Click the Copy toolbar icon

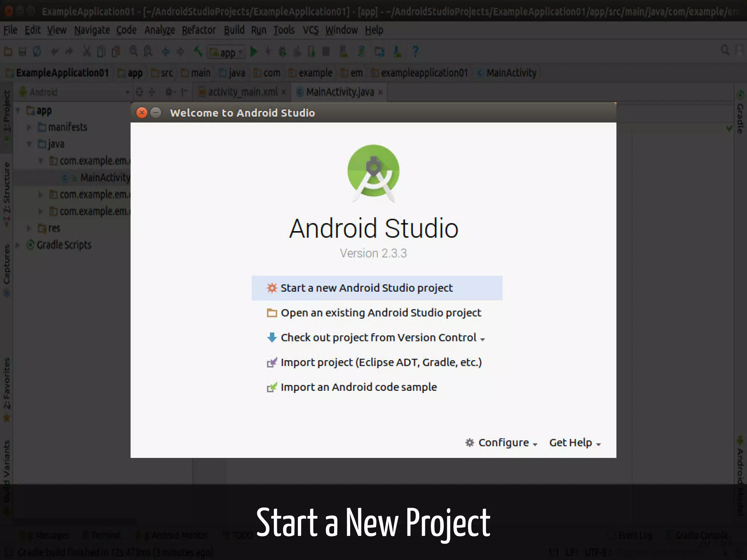101,51
